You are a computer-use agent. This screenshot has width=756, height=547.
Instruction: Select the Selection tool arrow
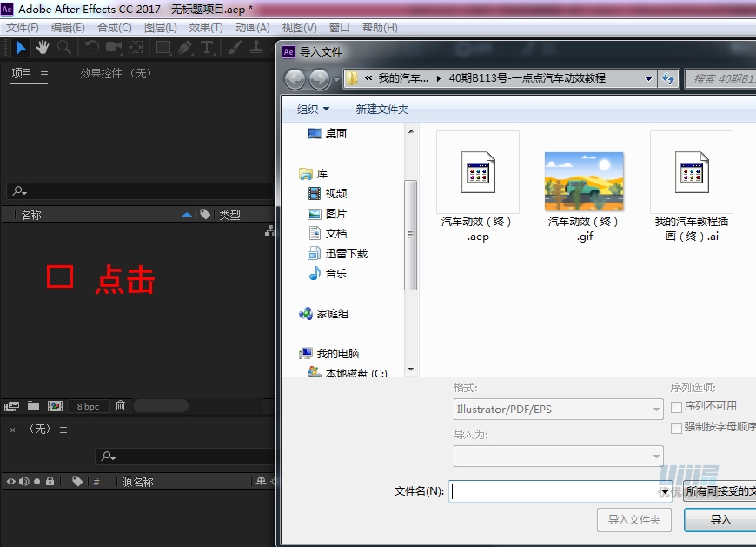[x=21, y=47]
